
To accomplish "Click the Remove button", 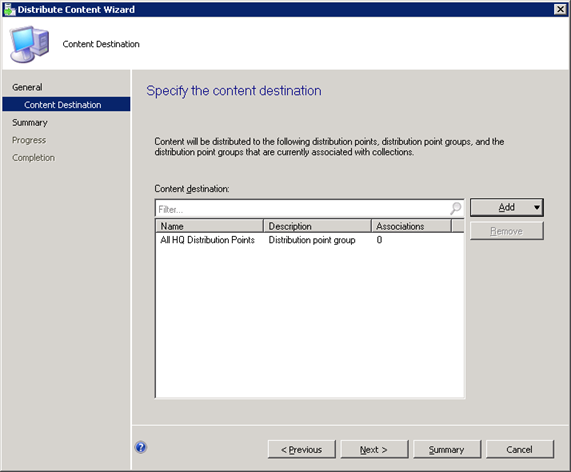I will 507,231.
